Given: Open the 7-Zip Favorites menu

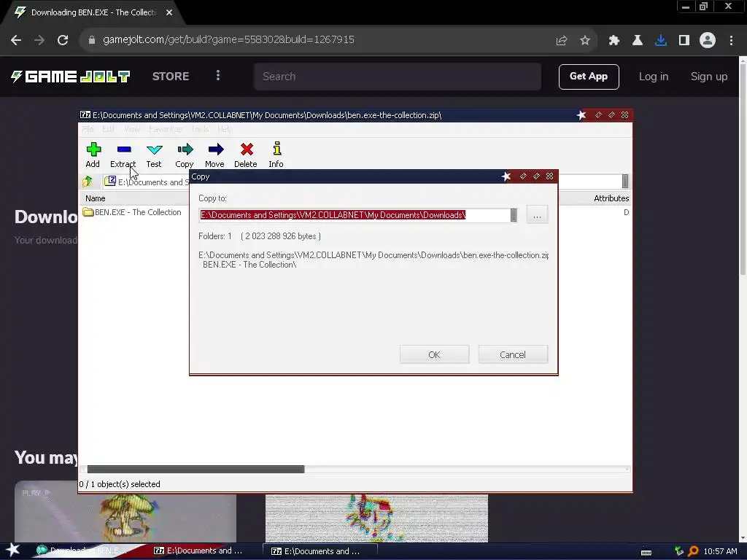Looking at the screenshot, I should coord(165,129).
